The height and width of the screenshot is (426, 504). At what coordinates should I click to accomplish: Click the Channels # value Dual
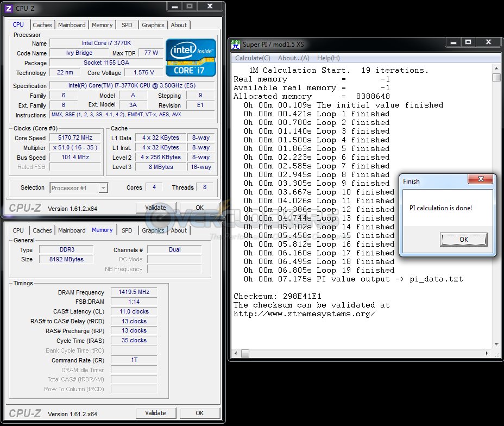pyautogui.click(x=174, y=249)
